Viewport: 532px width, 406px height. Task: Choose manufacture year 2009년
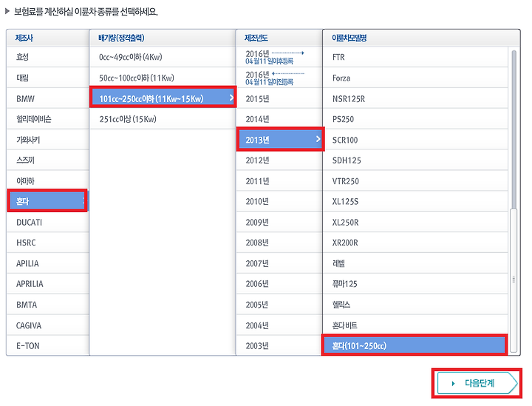click(x=279, y=223)
